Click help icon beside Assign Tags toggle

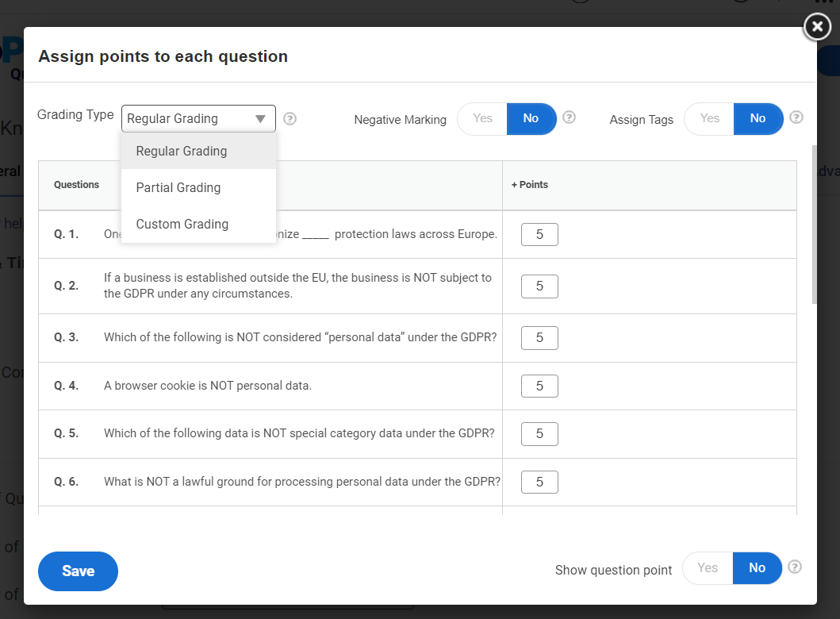796,117
